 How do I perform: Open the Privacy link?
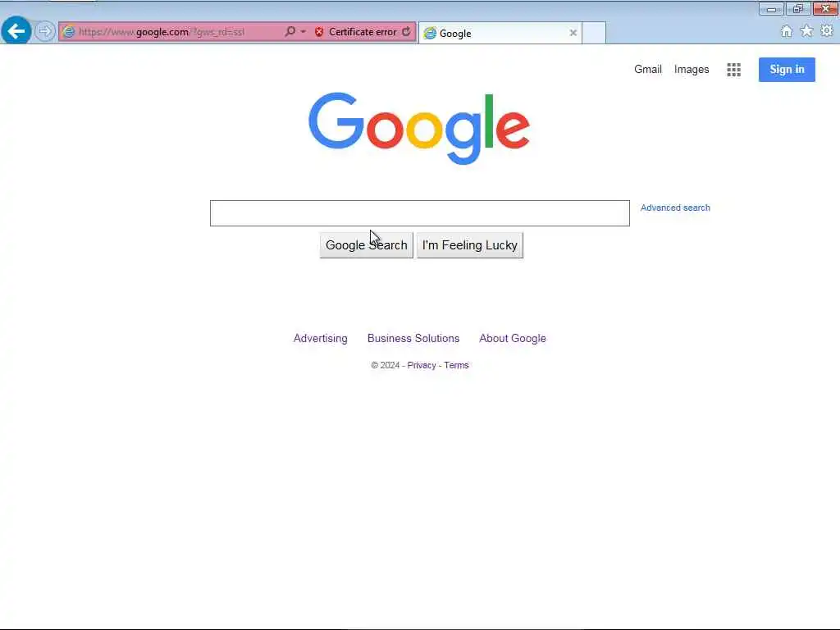coord(422,365)
